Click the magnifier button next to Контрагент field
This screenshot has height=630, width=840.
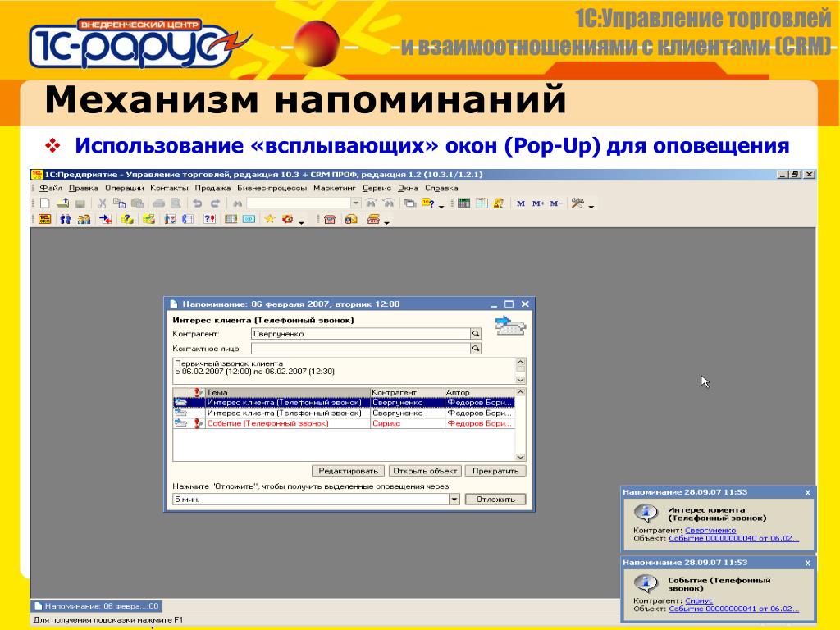(x=476, y=334)
